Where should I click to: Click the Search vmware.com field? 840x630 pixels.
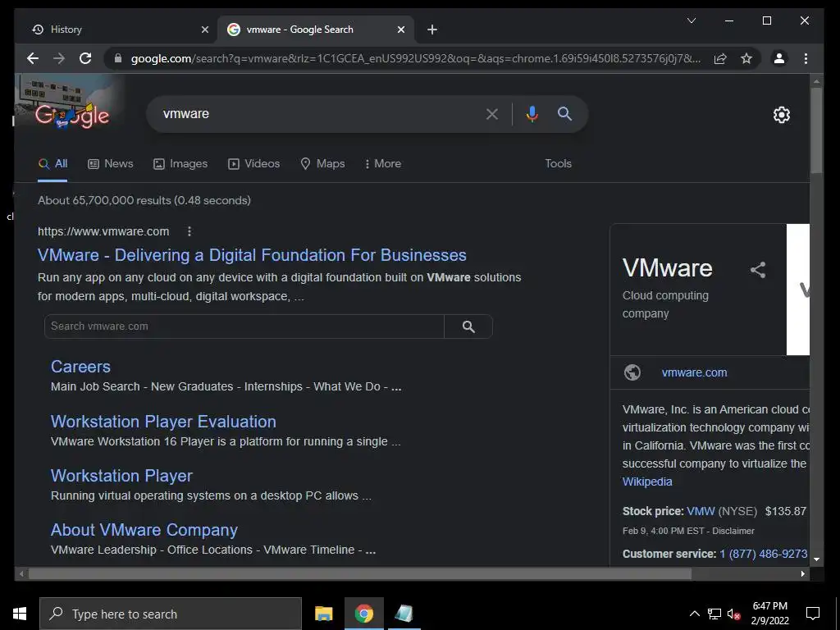(x=244, y=326)
